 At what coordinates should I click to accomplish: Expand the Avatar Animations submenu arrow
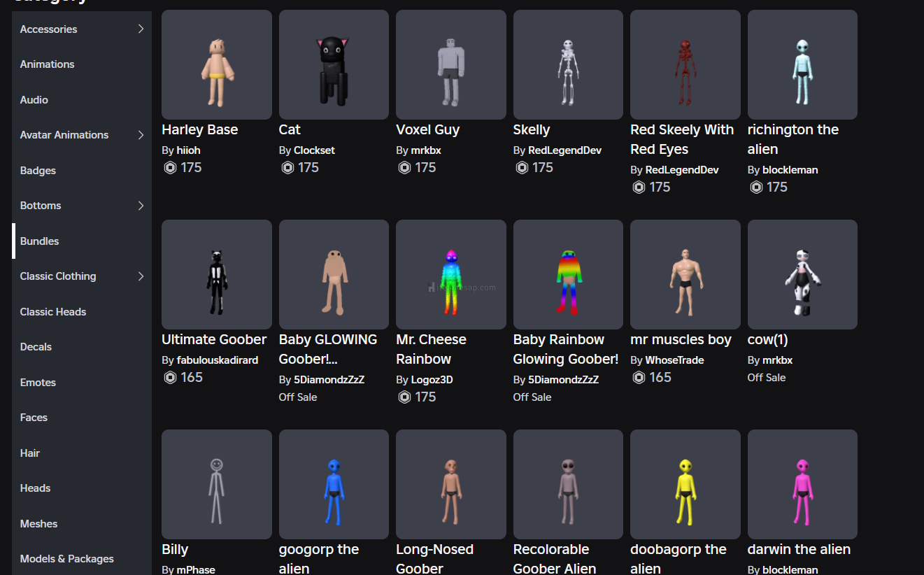[141, 135]
